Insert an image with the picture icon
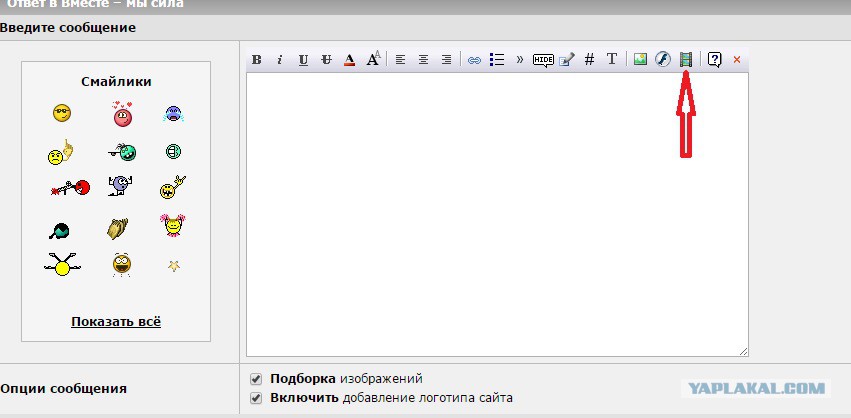This screenshot has height=418, width=851. tap(640, 59)
